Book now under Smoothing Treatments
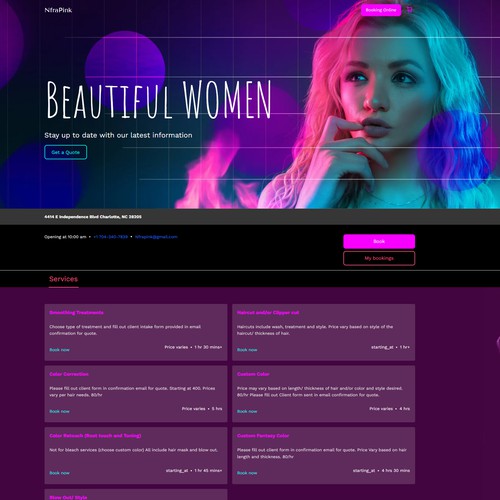Viewport: 500px width, 500px height. coord(59,350)
